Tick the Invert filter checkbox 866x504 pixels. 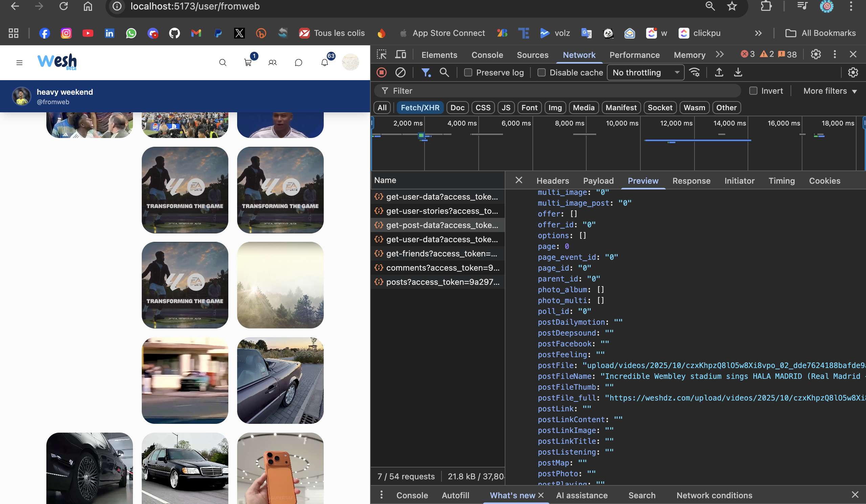(x=753, y=91)
